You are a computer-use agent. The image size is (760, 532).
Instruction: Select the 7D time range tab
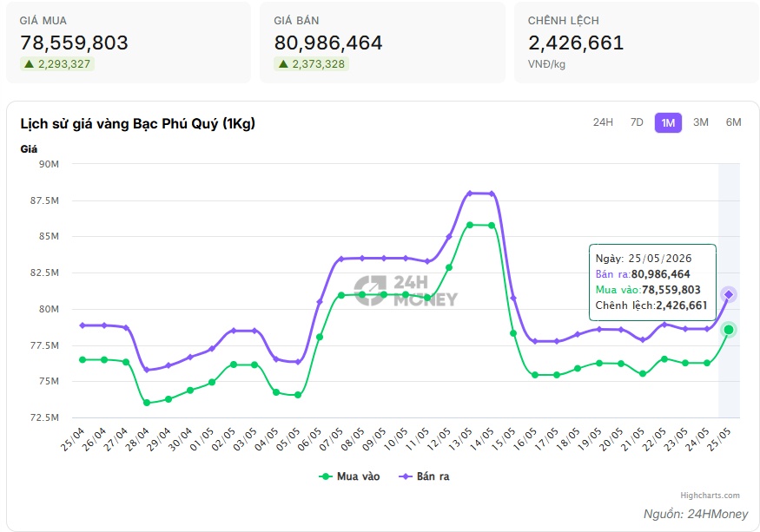pyautogui.click(x=637, y=122)
